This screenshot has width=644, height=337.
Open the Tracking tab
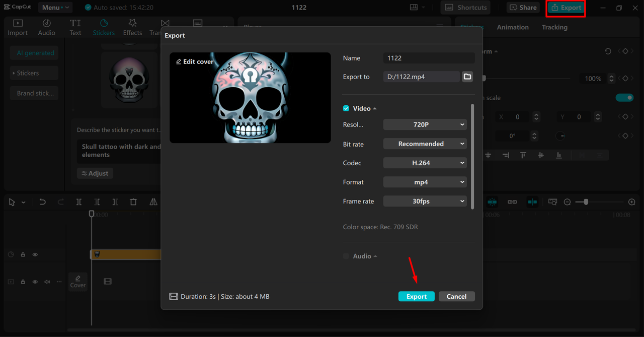554,27
